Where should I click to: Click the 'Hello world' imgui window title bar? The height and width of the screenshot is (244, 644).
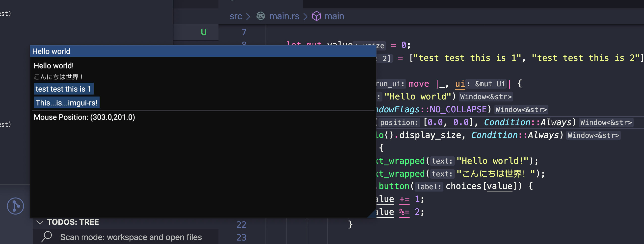203,51
